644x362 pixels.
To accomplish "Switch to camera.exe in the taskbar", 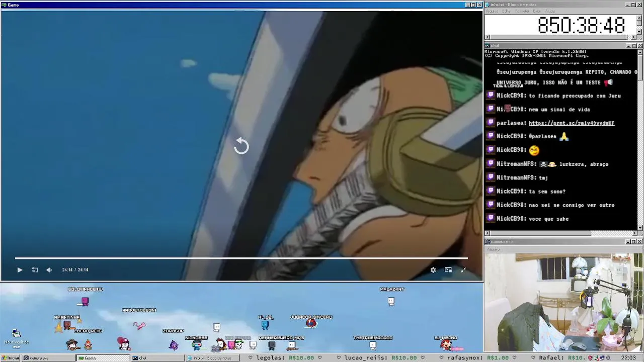I will pyautogui.click(x=48, y=358).
